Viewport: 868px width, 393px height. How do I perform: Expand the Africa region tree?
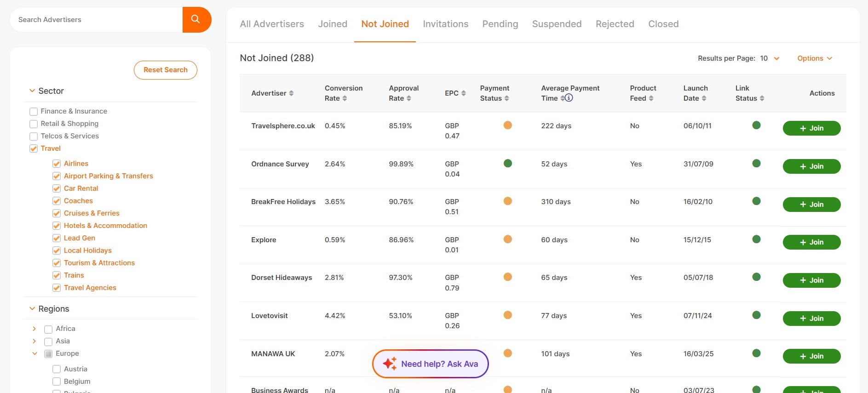[x=34, y=329]
